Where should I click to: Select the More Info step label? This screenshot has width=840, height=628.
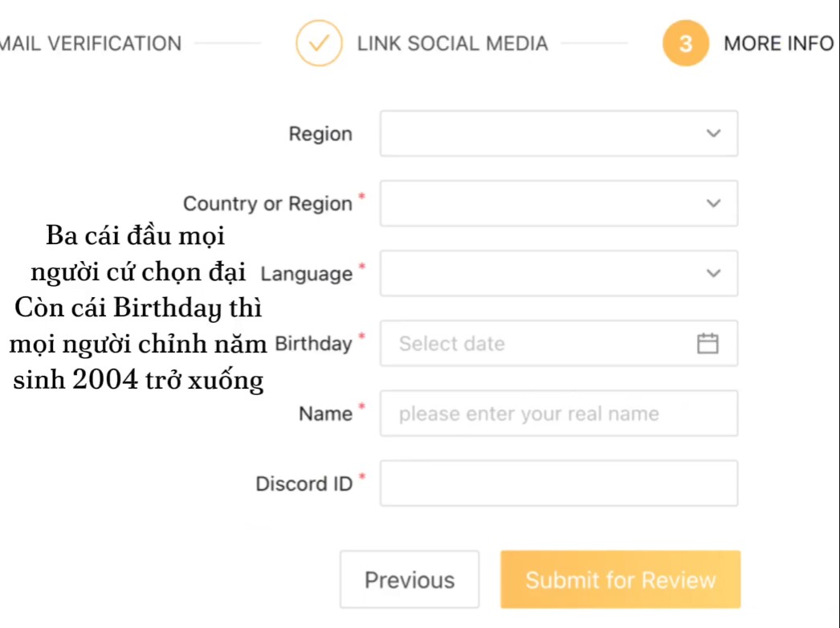point(778,43)
